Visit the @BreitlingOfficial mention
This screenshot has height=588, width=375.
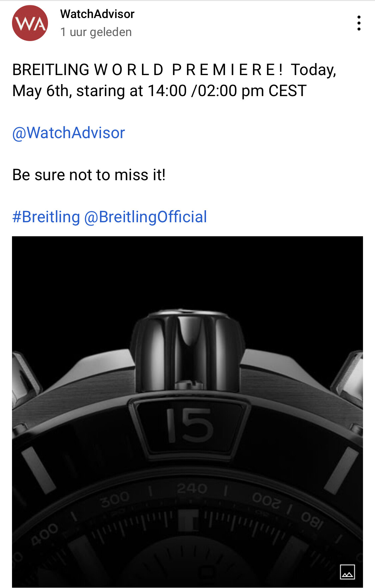pyautogui.click(x=146, y=217)
